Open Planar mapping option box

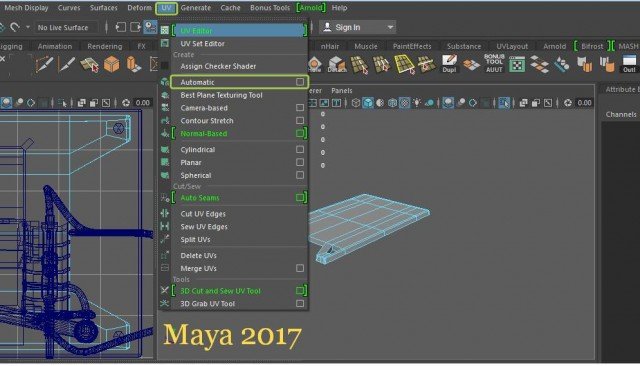point(300,162)
